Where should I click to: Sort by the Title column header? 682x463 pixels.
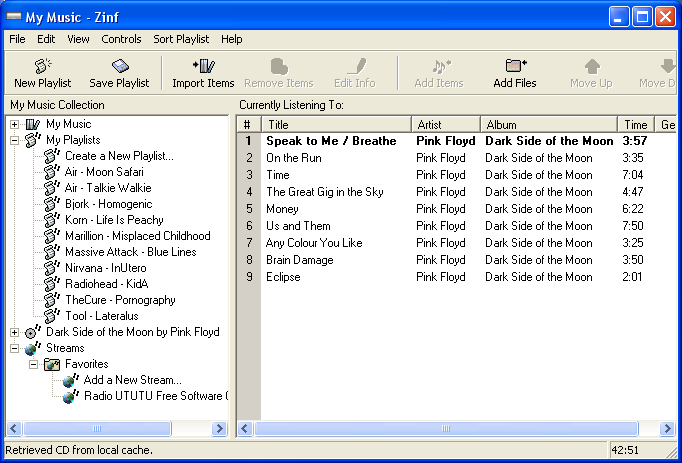[x=336, y=125]
